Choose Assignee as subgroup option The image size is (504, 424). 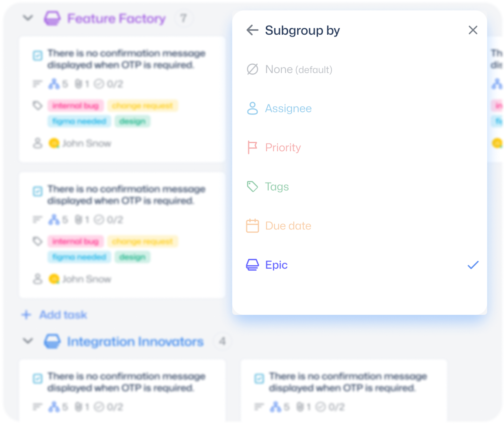(360, 108)
